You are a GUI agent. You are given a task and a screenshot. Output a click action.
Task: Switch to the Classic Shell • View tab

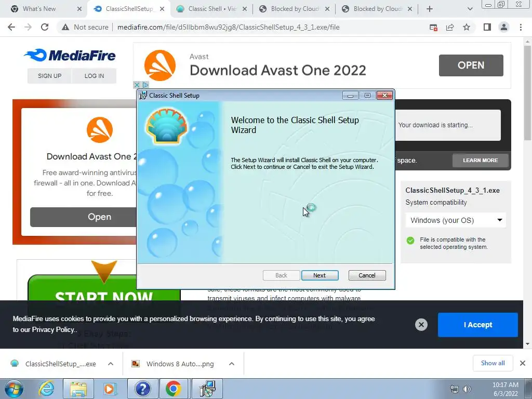click(x=212, y=9)
